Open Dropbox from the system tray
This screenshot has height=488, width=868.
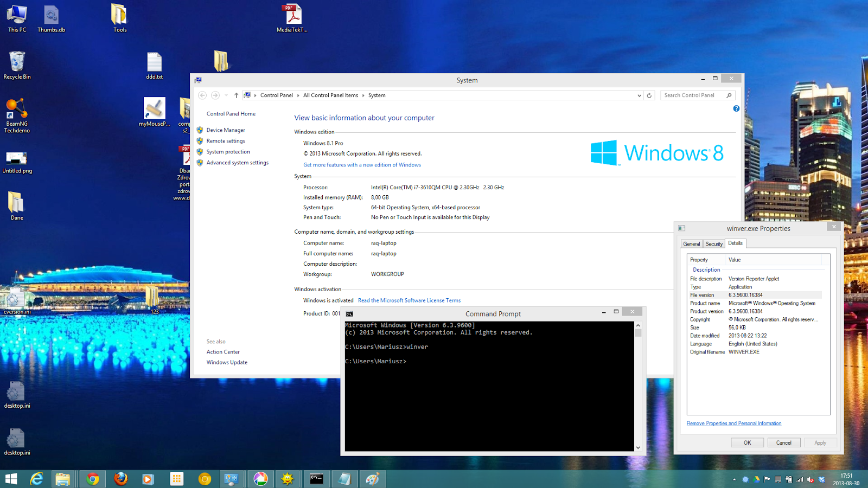[822, 480]
